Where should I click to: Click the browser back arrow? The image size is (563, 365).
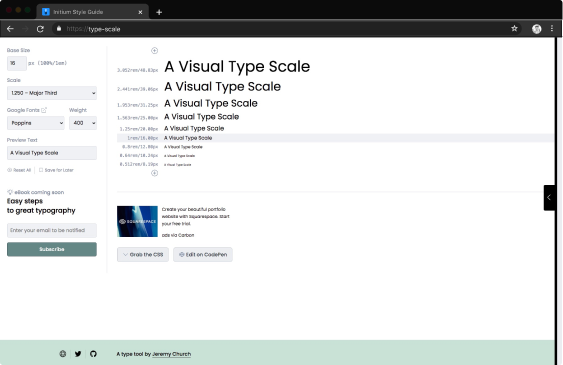(10, 29)
